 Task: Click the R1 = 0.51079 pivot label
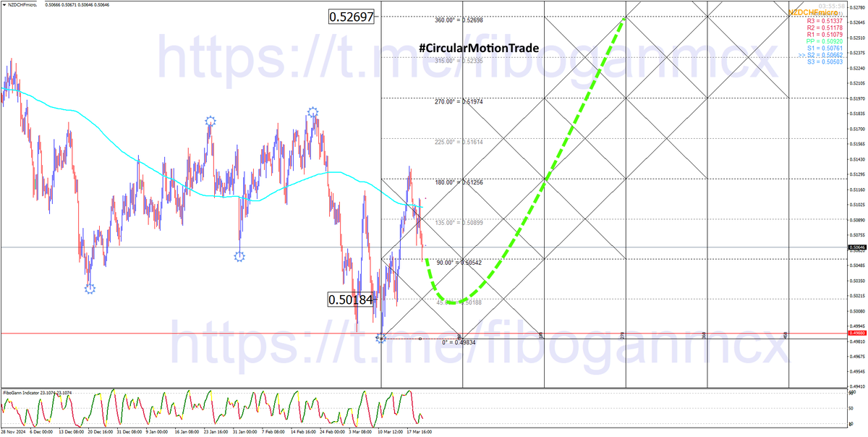(x=825, y=34)
